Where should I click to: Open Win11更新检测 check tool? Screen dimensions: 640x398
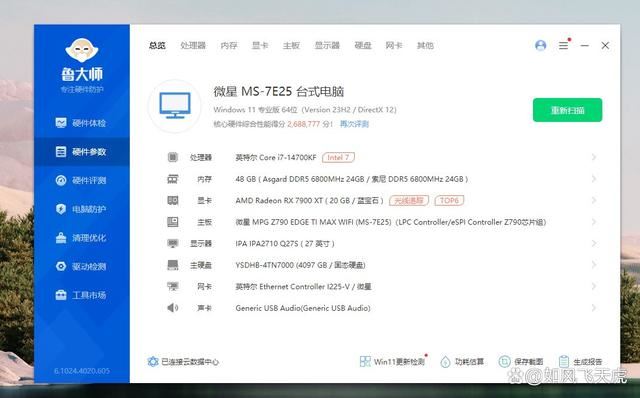393,361
